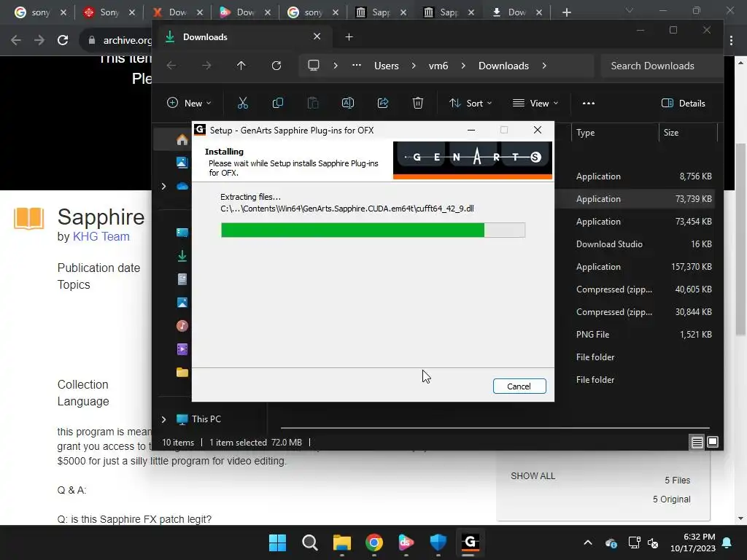
Task: Open the Windows Start menu
Action: [x=277, y=542]
